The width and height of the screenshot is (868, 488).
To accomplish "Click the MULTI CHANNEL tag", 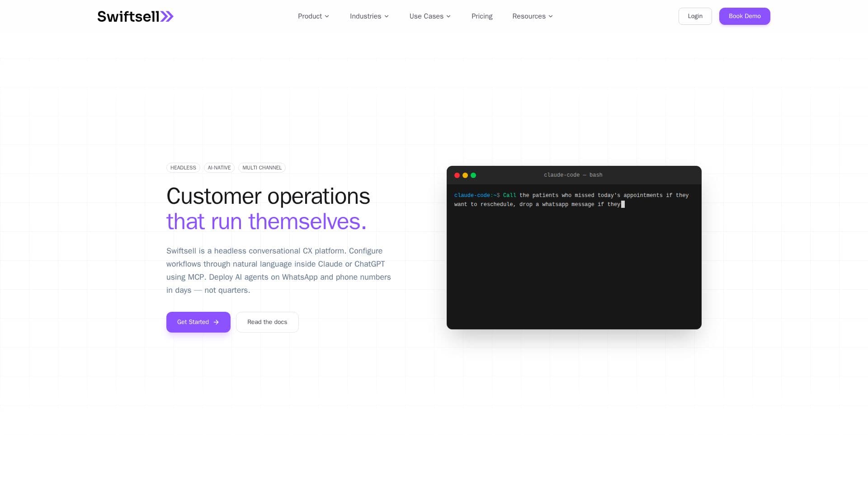I will 262,168.
